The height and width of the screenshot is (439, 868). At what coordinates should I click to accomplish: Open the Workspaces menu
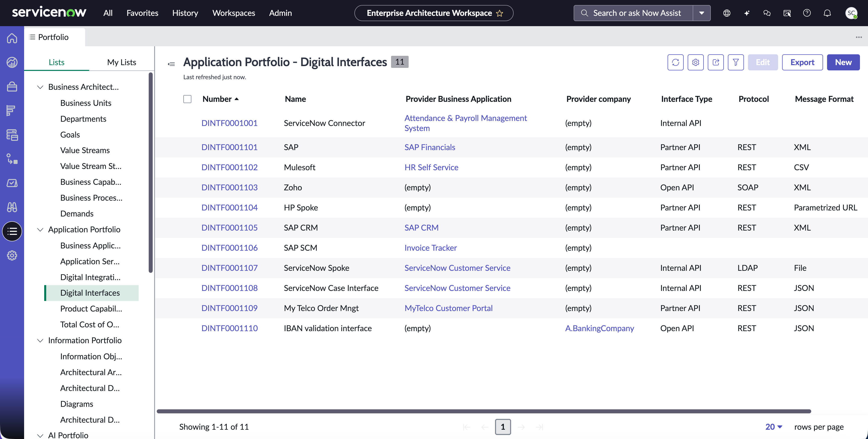(x=234, y=13)
